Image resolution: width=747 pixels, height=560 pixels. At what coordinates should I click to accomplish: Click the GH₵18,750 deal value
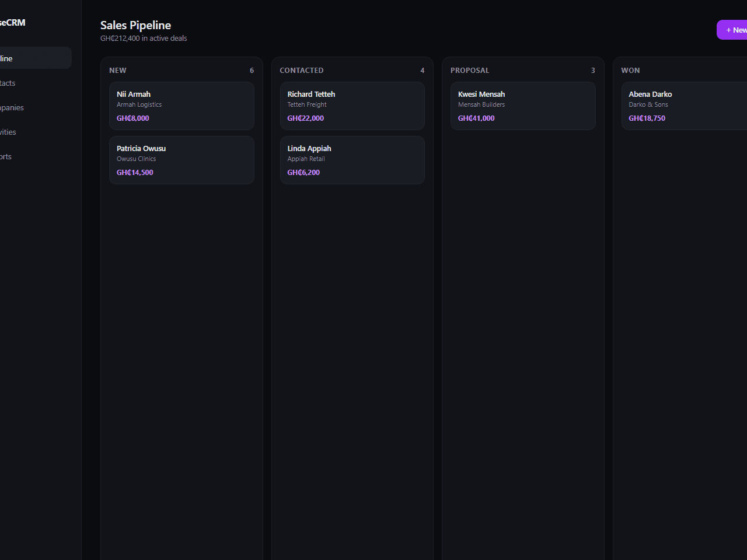[647, 118]
